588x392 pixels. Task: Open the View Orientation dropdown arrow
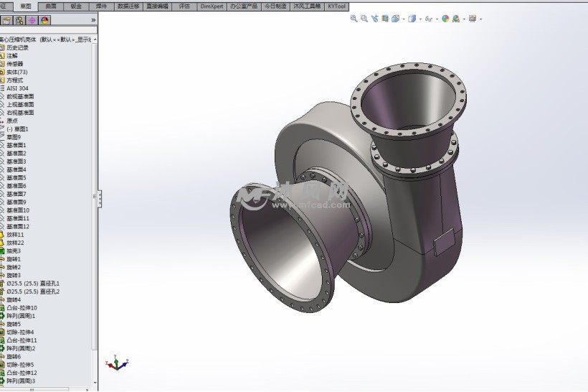404,19
